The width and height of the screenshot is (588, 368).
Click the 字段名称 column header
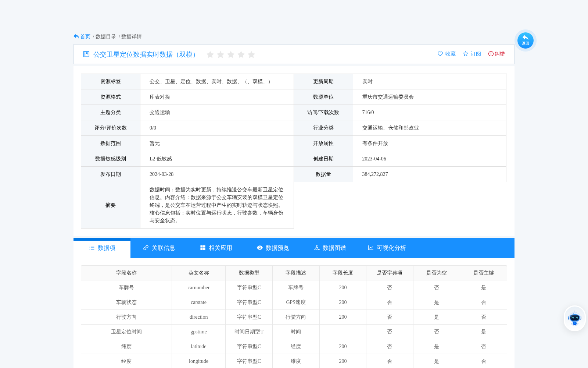click(126, 273)
